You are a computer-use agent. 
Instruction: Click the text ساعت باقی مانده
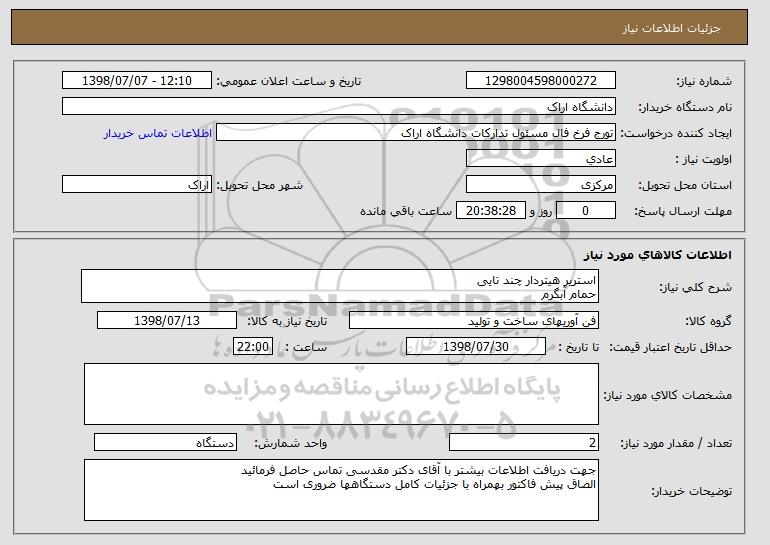[x=406, y=211]
